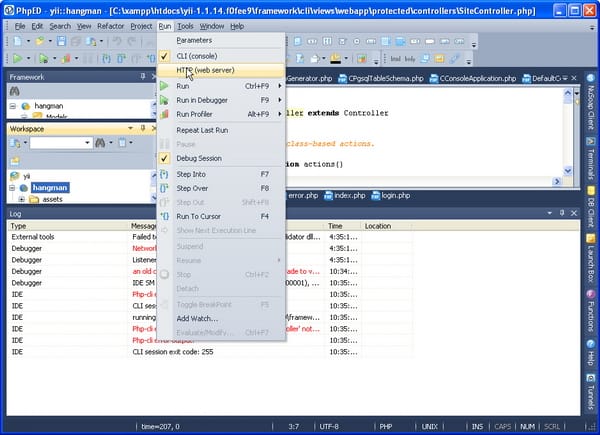This screenshot has width=600, height=435.
Task: Open the New File dropdown arrow
Action: (x=28, y=41)
